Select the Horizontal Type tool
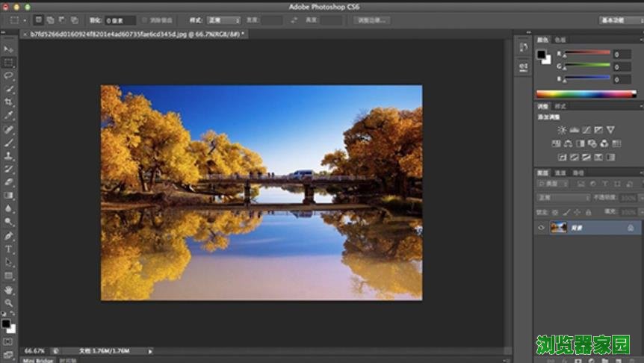The height and width of the screenshot is (363, 644). tap(9, 249)
